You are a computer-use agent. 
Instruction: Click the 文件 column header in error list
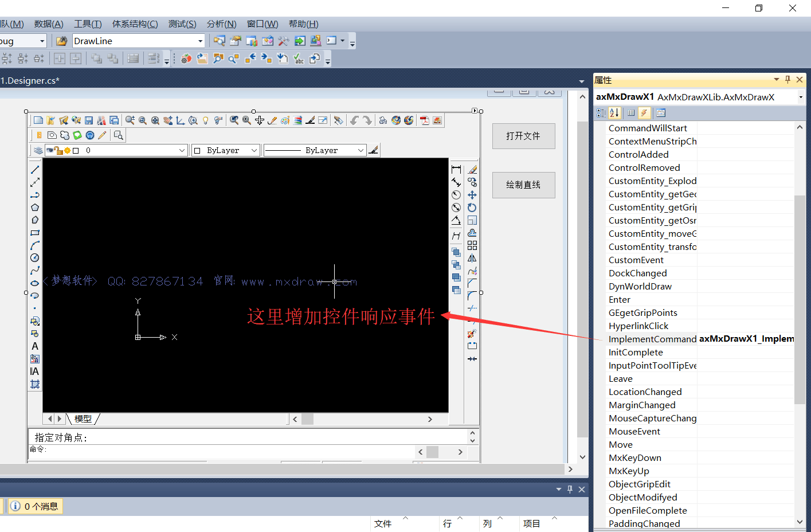pos(383,523)
